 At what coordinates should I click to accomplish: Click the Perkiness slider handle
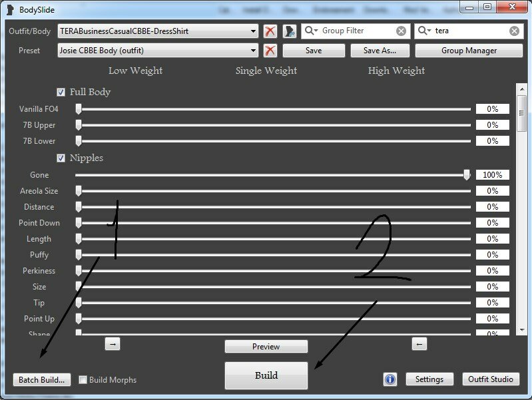(79, 270)
